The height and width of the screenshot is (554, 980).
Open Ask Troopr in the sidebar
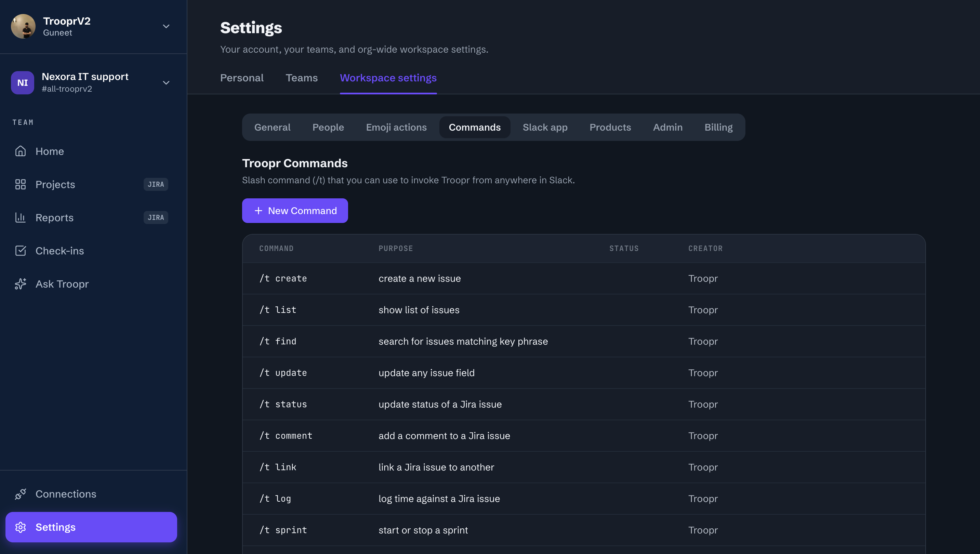tap(91, 284)
